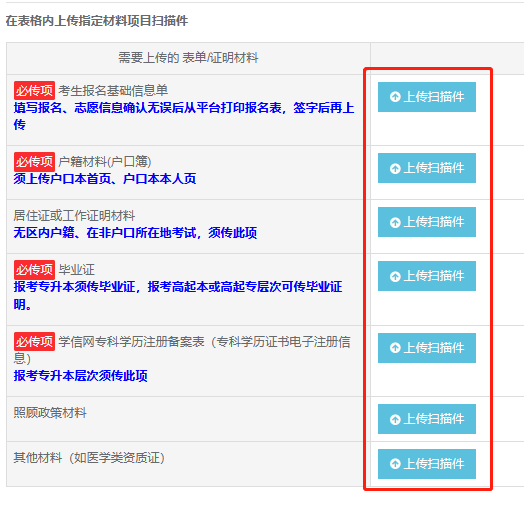Upload scan for 户籍材料(户口簿)
The height and width of the screenshot is (513, 529).
426,168
